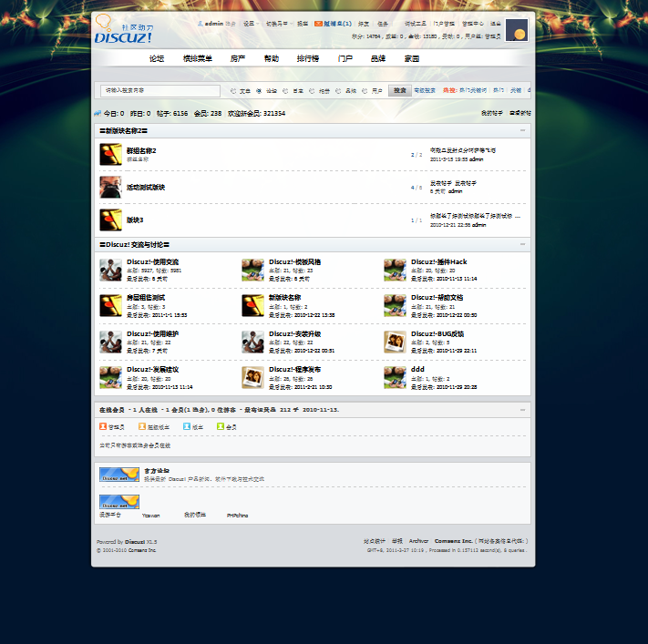Open the Discuz!-使用交流 forum title
The height and width of the screenshot is (644, 648).
(x=152, y=262)
